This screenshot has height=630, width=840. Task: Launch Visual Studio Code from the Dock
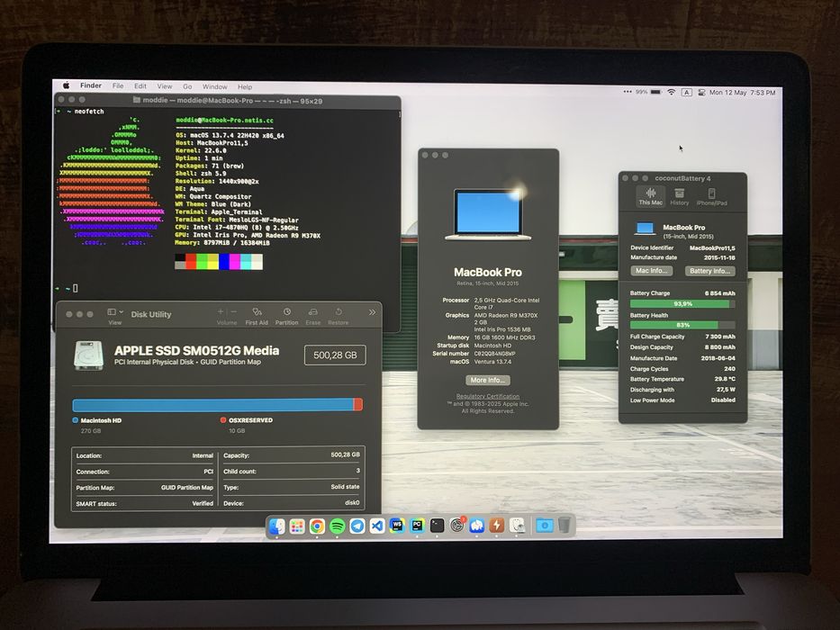pos(377,526)
